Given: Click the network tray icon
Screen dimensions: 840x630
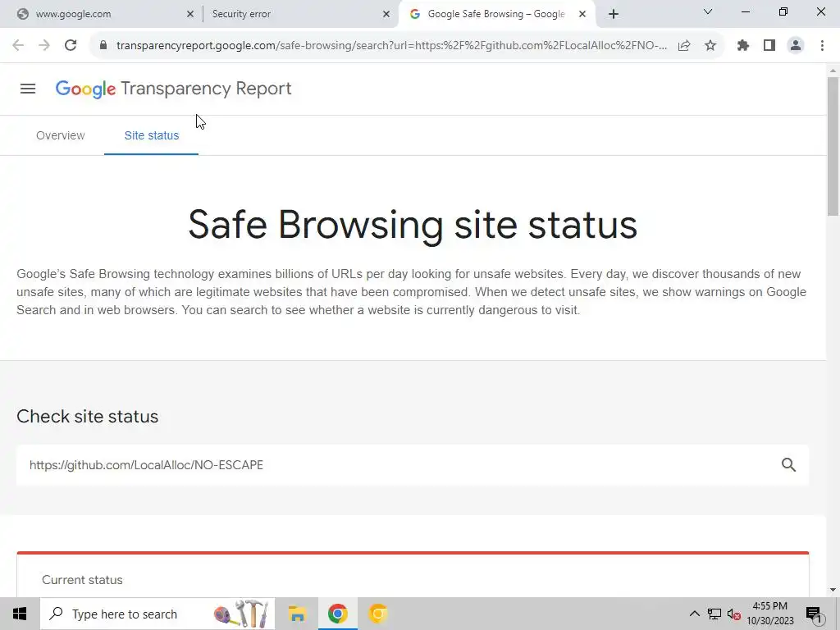Looking at the screenshot, I should coord(714,614).
